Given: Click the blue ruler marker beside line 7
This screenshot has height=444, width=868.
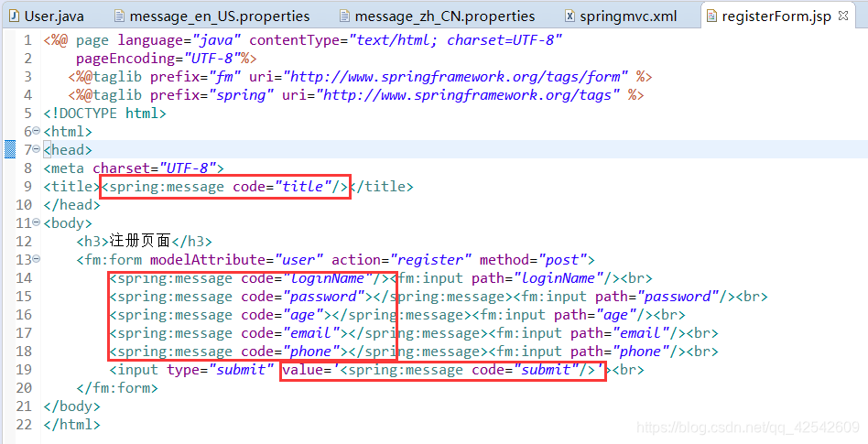Looking at the screenshot, I should 10,149.
